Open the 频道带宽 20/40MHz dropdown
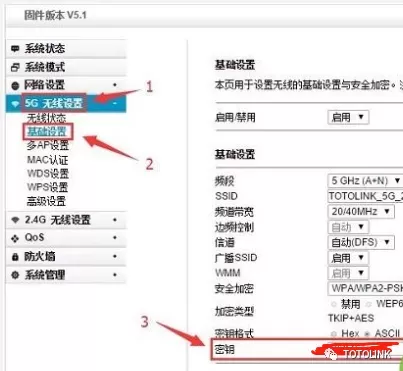Viewport: 403px width, 371px height. 361,212
